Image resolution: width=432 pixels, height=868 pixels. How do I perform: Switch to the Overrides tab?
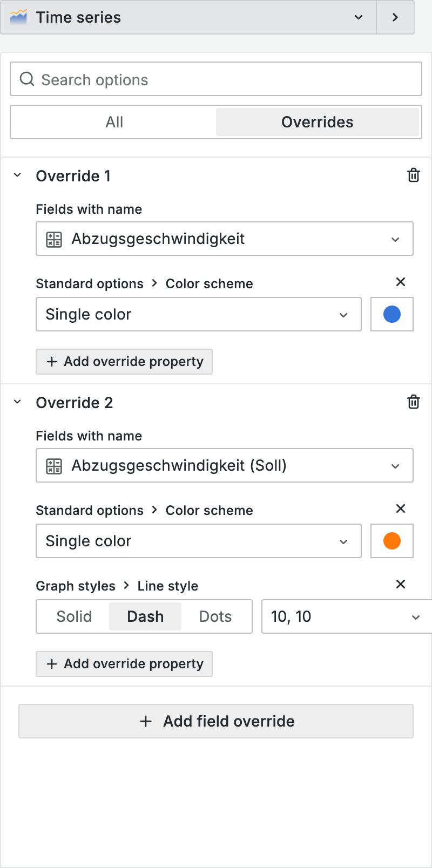[x=317, y=122]
